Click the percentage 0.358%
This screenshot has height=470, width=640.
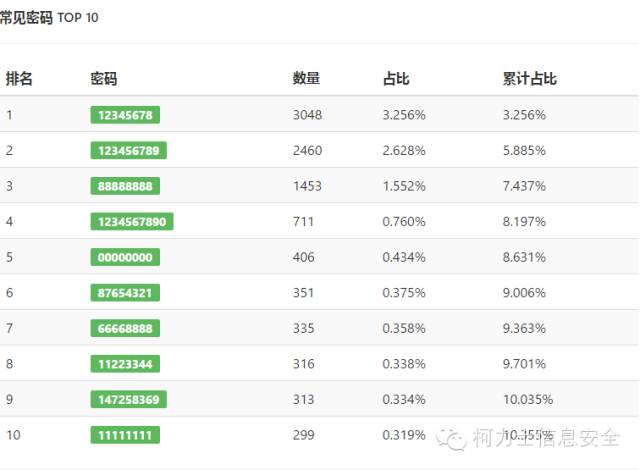pos(404,328)
